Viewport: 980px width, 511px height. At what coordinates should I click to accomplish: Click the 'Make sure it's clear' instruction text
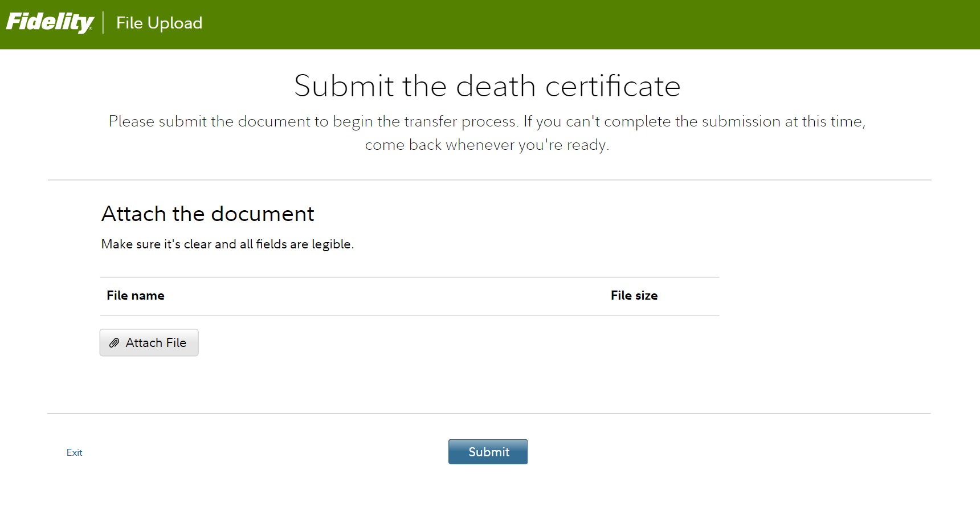point(227,244)
